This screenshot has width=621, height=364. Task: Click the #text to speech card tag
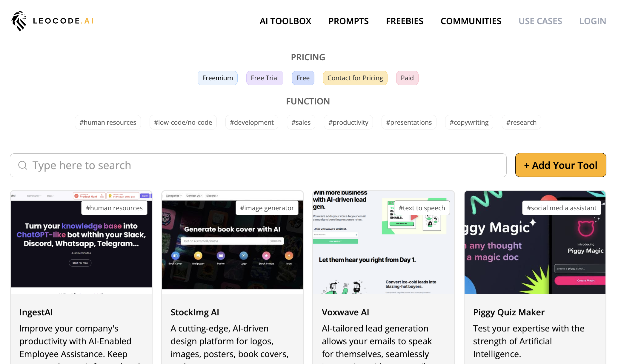coord(422,208)
